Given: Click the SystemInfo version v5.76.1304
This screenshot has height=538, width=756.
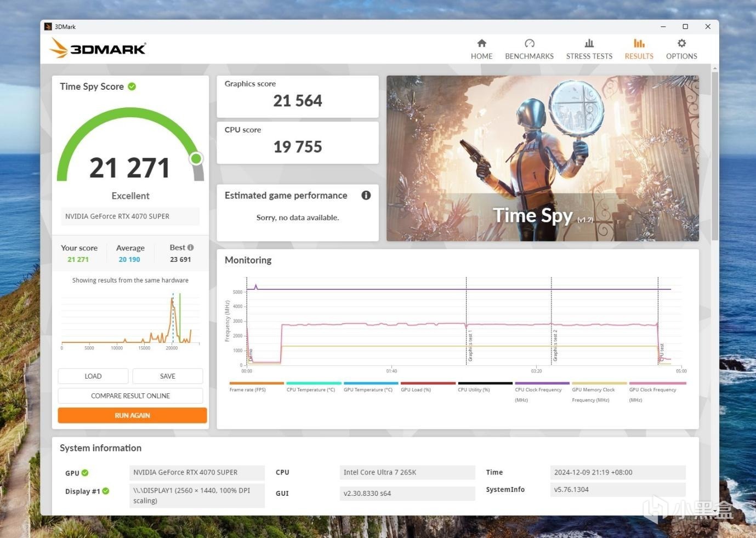Looking at the screenshot, I should [x=618, y=489].
